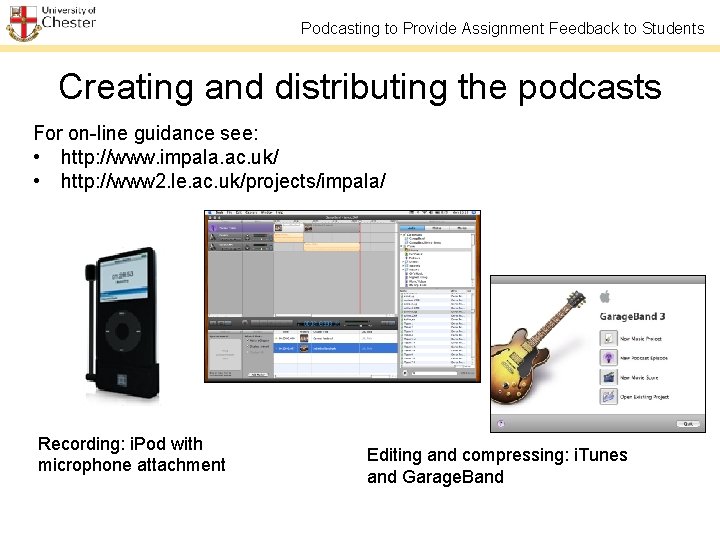Click the round record button in transport bar
Viewport: 720px width, 540px height.
coord(245,323)
